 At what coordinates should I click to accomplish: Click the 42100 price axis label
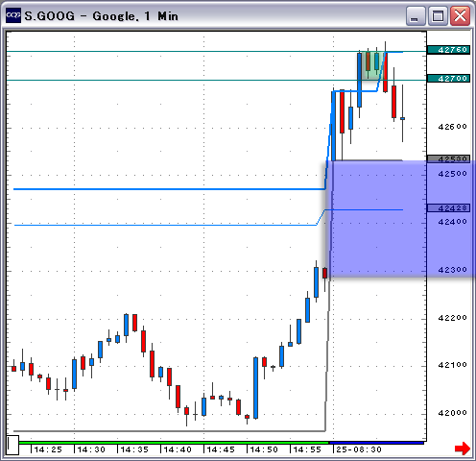click(452, 365)
